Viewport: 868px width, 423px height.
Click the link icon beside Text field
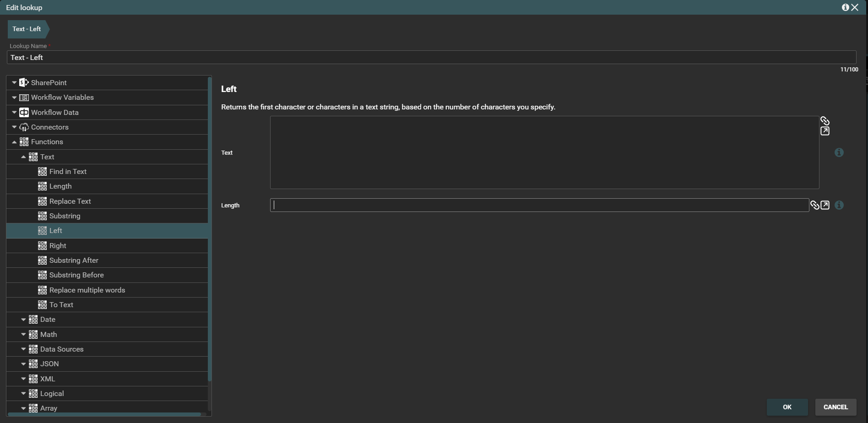tap(825, 121)
